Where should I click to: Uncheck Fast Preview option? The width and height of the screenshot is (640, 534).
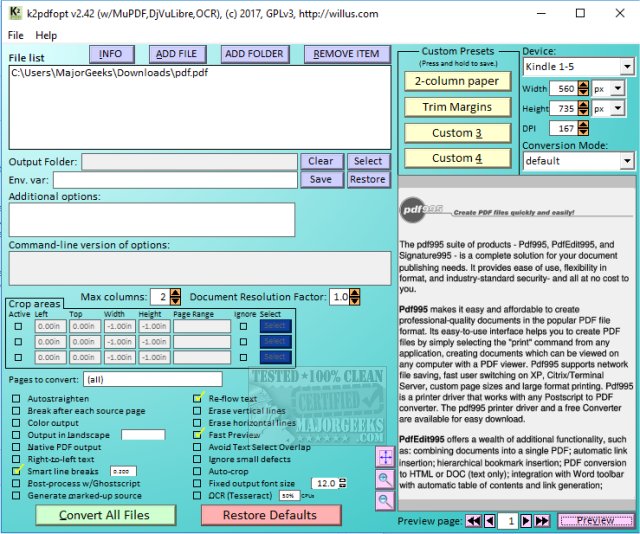pos(198,434)
